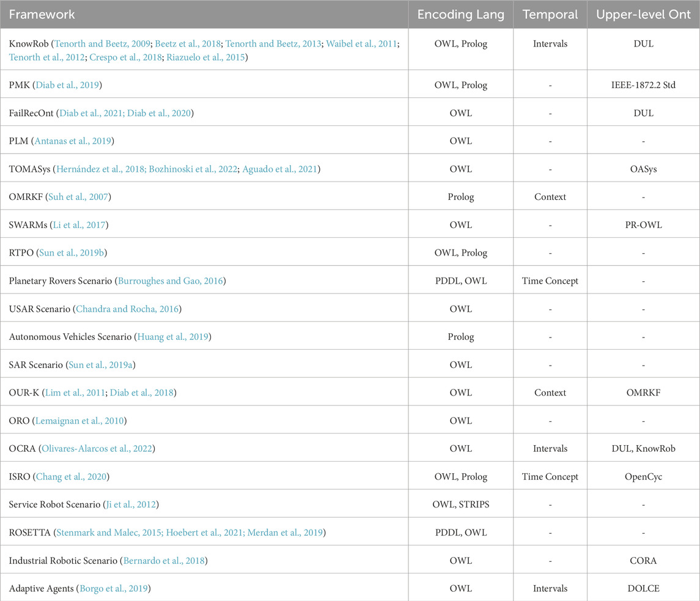Click the Borgo et al., 2019 citation
700x601 pixels.
pos(113,589)
